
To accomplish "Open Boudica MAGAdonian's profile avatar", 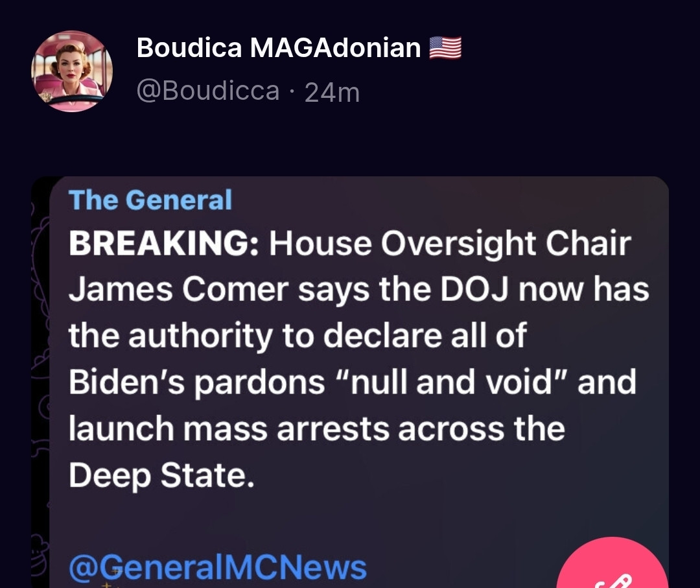I will click(x=72, y=71).
